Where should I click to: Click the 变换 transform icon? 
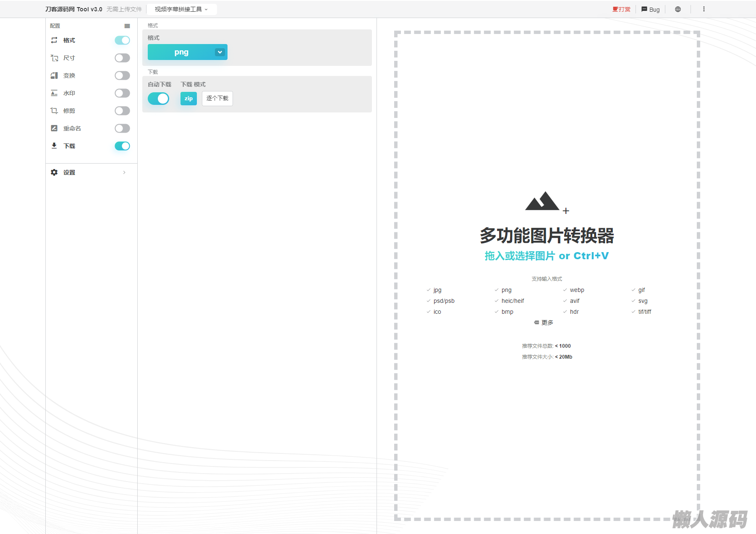click(54, 76)
